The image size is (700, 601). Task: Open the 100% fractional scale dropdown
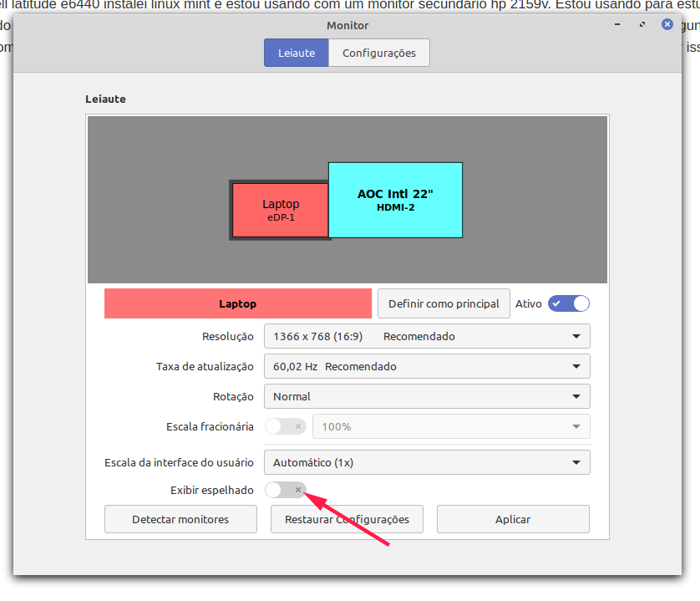pos(451,427)
